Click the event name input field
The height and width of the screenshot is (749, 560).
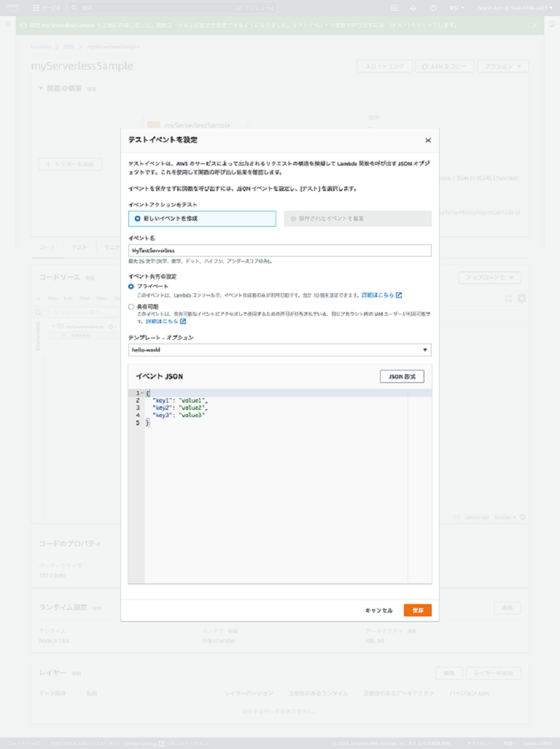280,250
